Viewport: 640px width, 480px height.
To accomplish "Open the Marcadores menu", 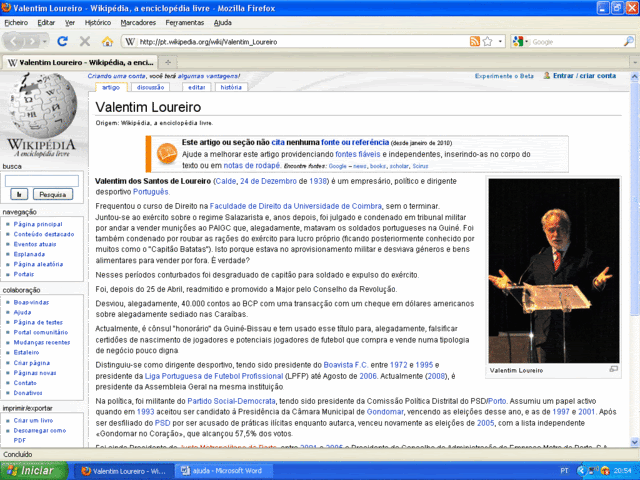I will (138, 22).
